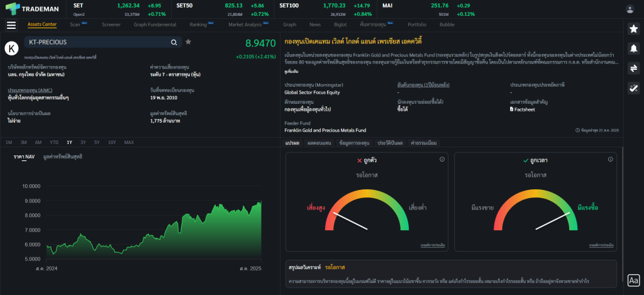644x295 pixels.
Task: Open เกณฑ์การประเมิน link under ถูกเวลา gauge
Action: [x=601, y=245]
